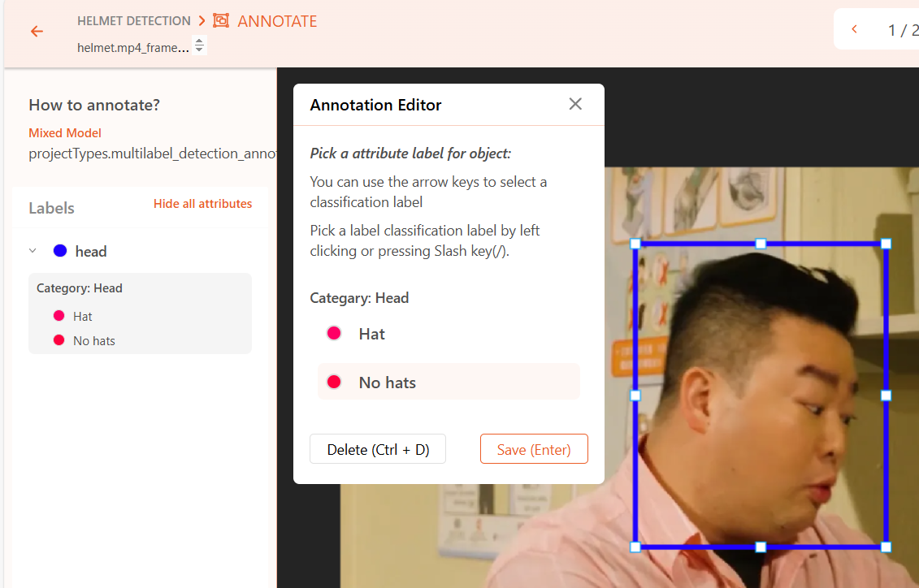The width and height of the screenshot is (919, 588).
Task: Click Save (Enter) button
Action: click(x=534, y=449)
